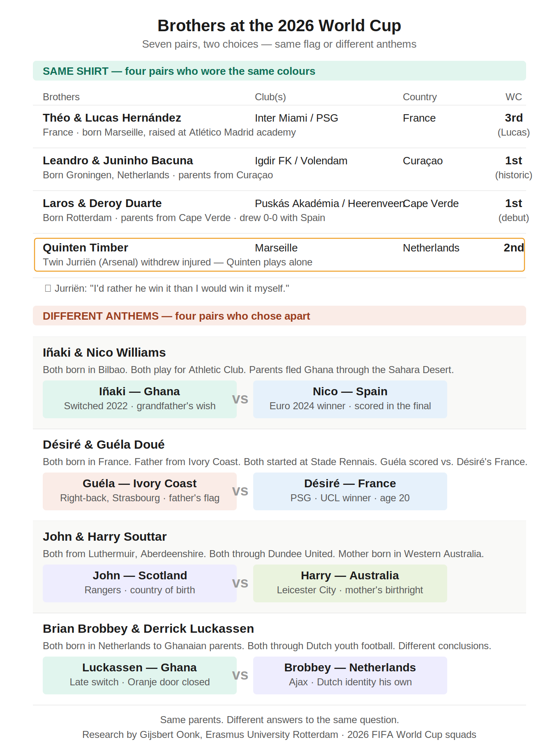
Task: Click the SAME SHIRT section header
Action: point(279,71)
